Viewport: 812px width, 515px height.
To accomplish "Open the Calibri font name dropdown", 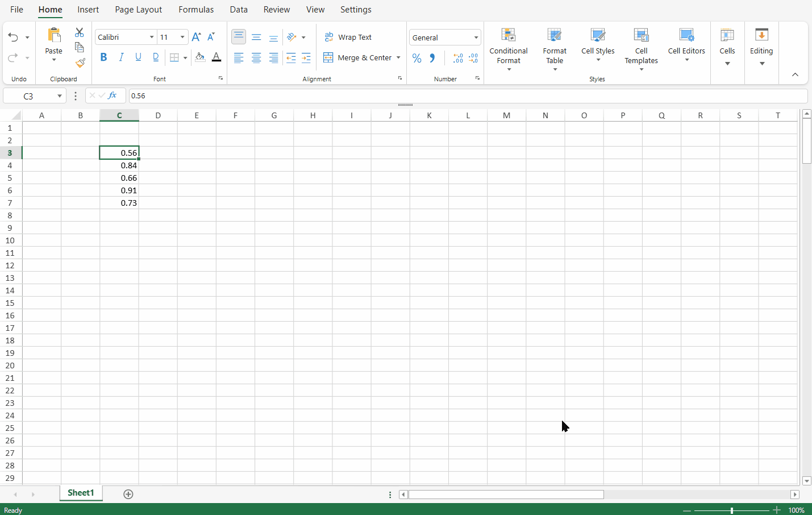I will click(x=152, y=38).
